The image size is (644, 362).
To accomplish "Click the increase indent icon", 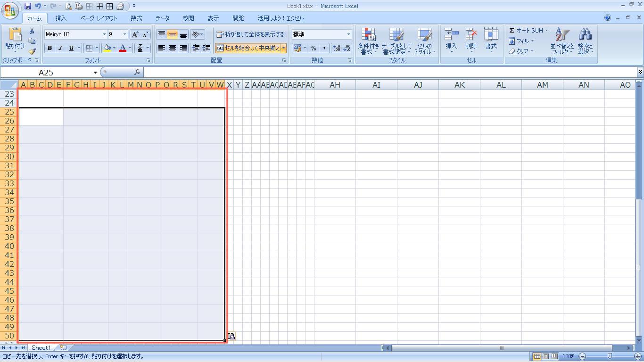I will point(206,48).
